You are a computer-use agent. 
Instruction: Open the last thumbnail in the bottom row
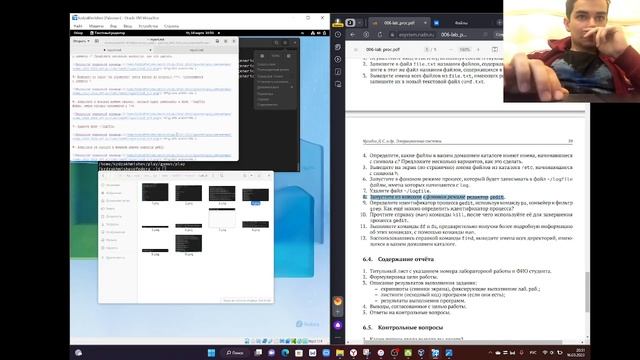pos(189,244)
